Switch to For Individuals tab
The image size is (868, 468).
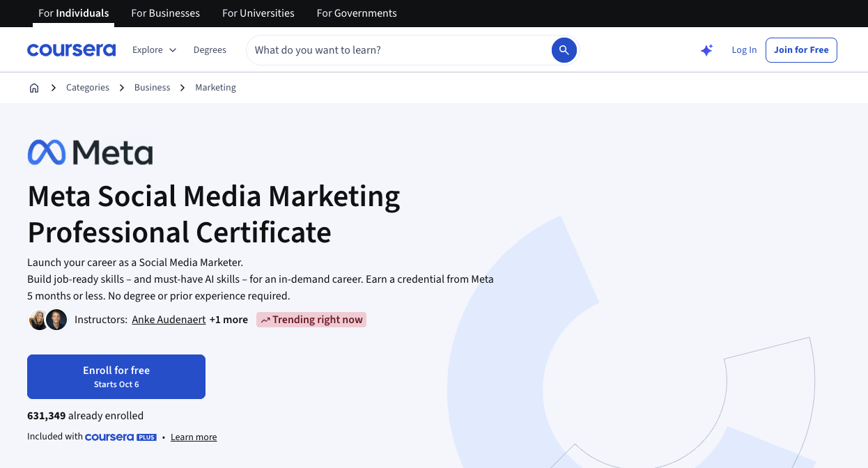(x=74, y=13)
